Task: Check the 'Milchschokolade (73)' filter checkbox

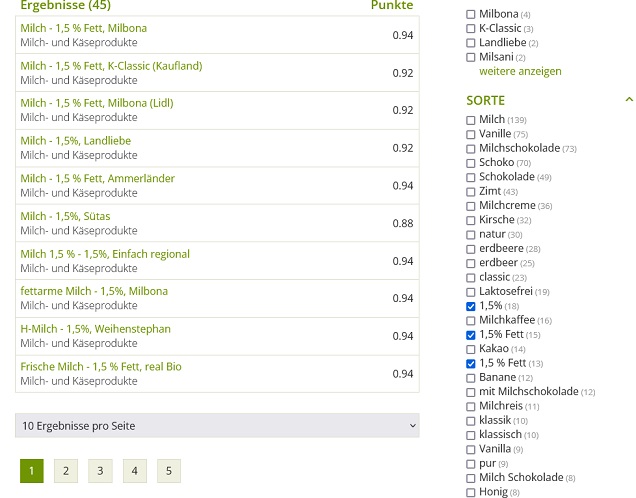Action: [x=471, y=149]
